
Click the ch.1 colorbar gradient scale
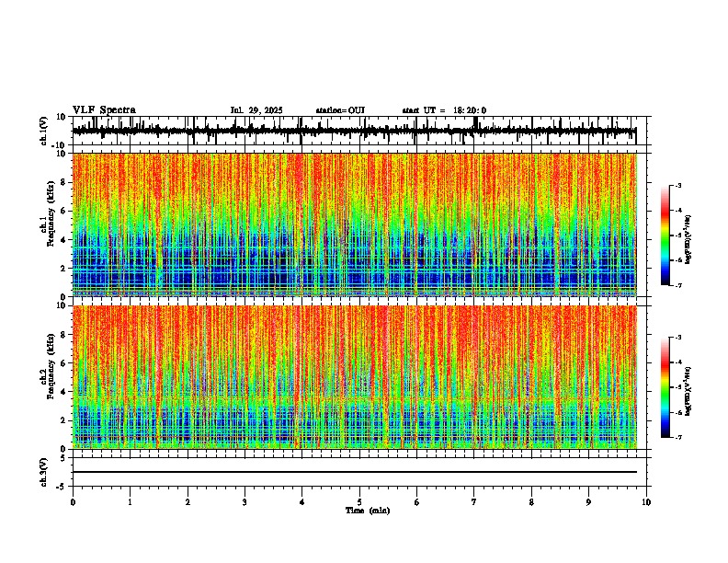665,236
